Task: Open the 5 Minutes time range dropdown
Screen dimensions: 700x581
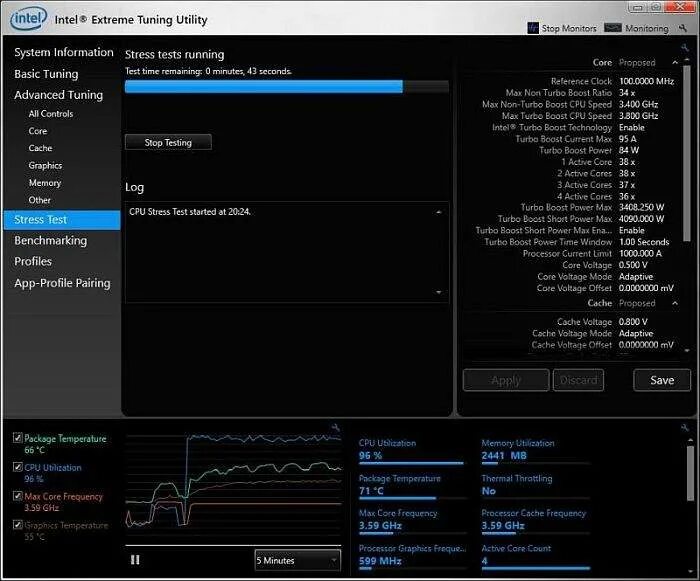Action: pyautogui.click(x=298, y=560)
